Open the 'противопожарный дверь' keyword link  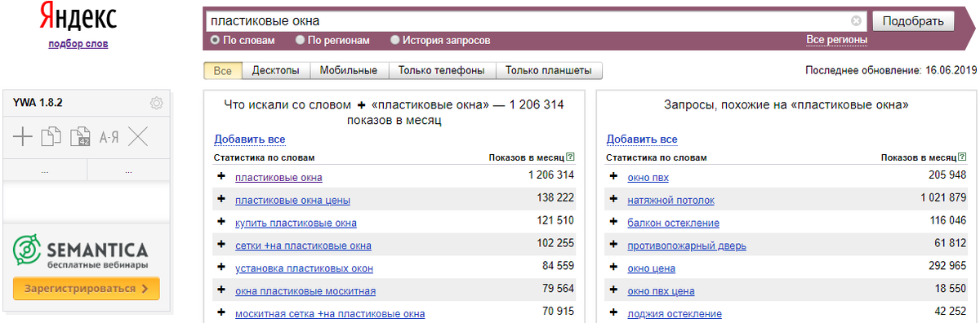point(686,246)
